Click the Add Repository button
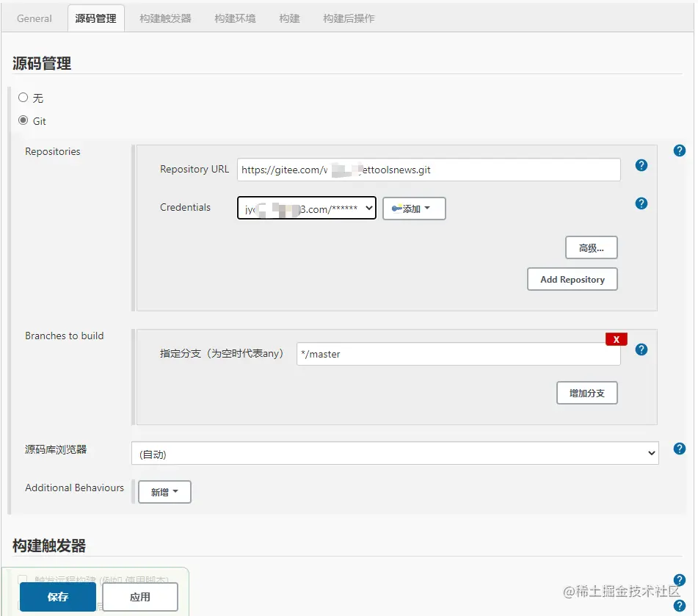This screenshot has width=698, height=616. pyautogui.click(x=572, y=279)
